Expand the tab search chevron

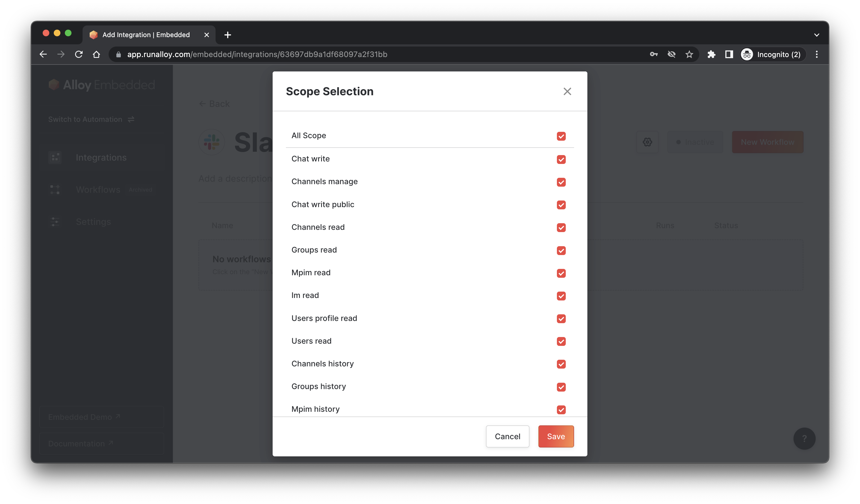click(x=817, y=35)
